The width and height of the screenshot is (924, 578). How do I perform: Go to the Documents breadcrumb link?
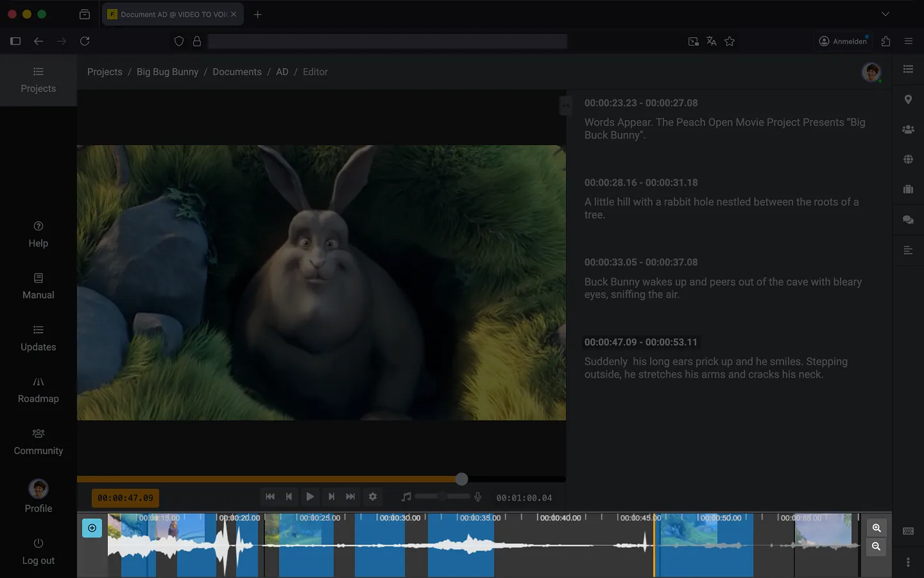(x=237, y=72)
